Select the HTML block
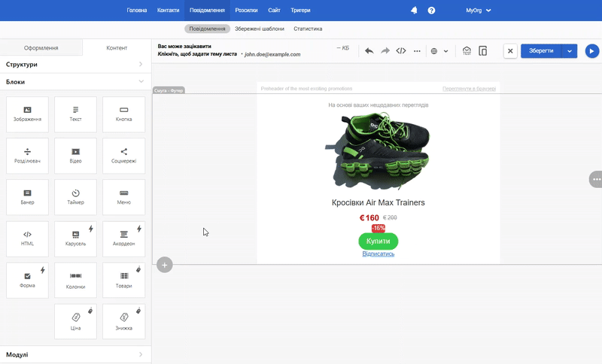602x364 pixels. [27, 238]
